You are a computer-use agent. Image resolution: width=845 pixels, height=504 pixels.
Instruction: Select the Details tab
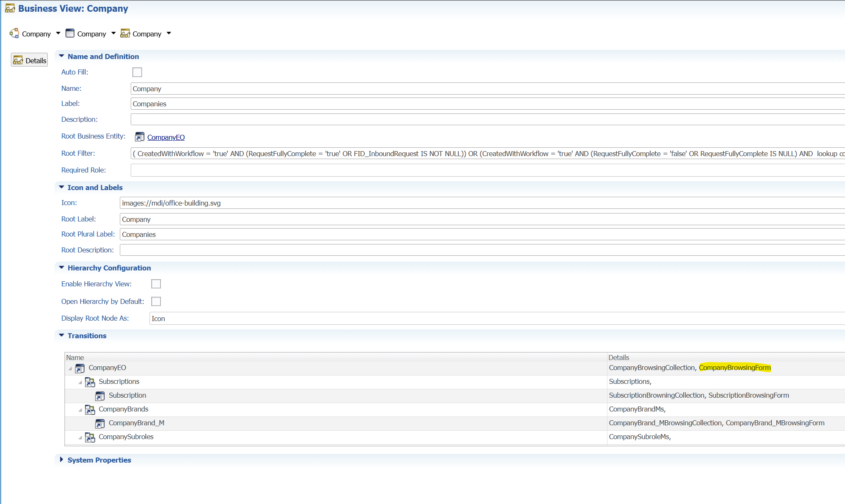[29, 60]
